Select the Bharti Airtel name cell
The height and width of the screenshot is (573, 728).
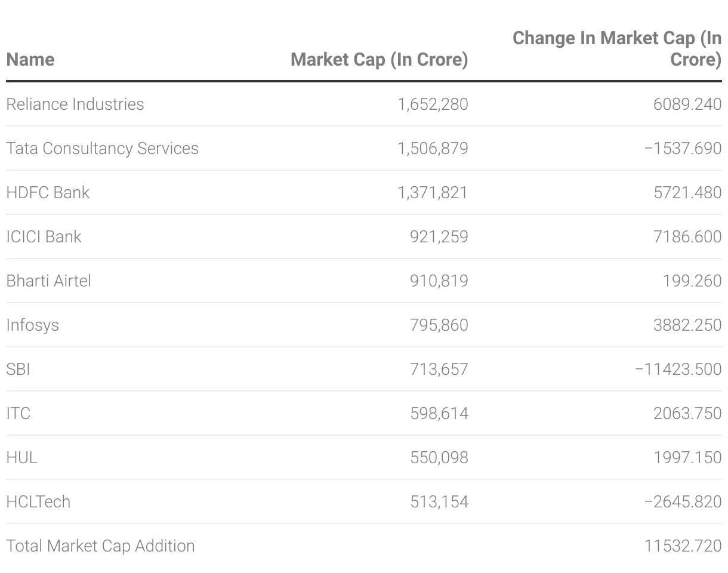click(48, 281)
